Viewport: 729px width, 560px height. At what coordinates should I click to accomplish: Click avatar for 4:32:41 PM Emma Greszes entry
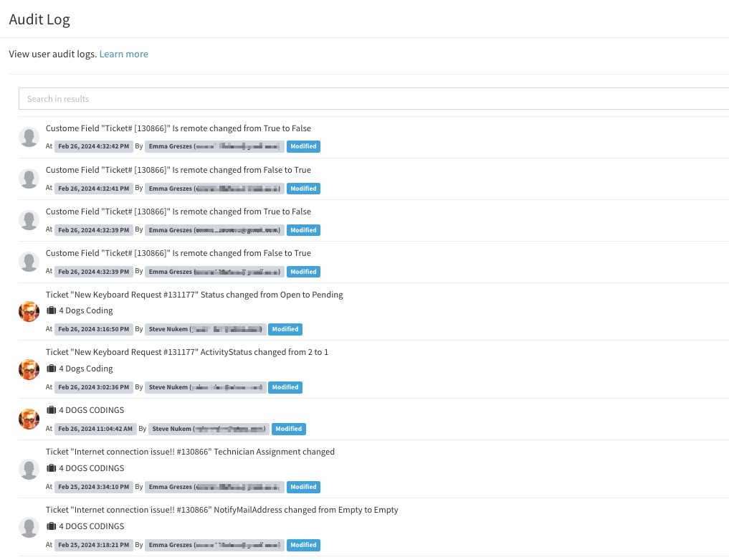click(x=29, y=179)
